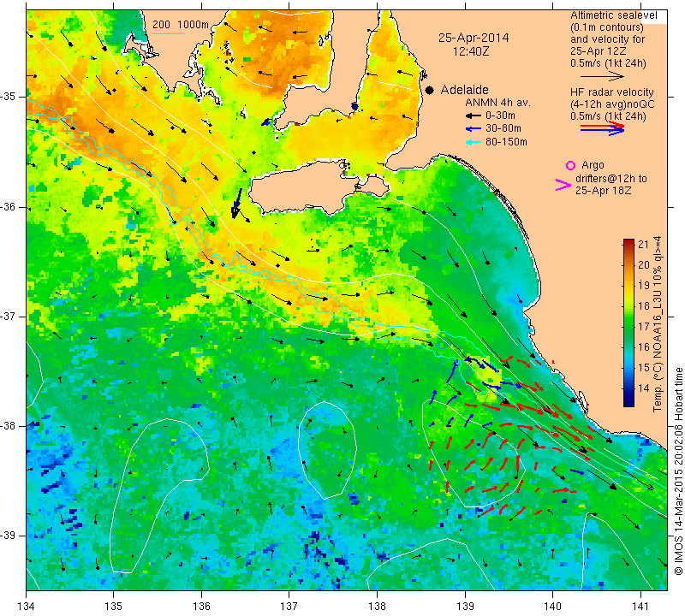Click latitude axis label -39
This screenshot has height=616, width=685.
tap(9, 536)
